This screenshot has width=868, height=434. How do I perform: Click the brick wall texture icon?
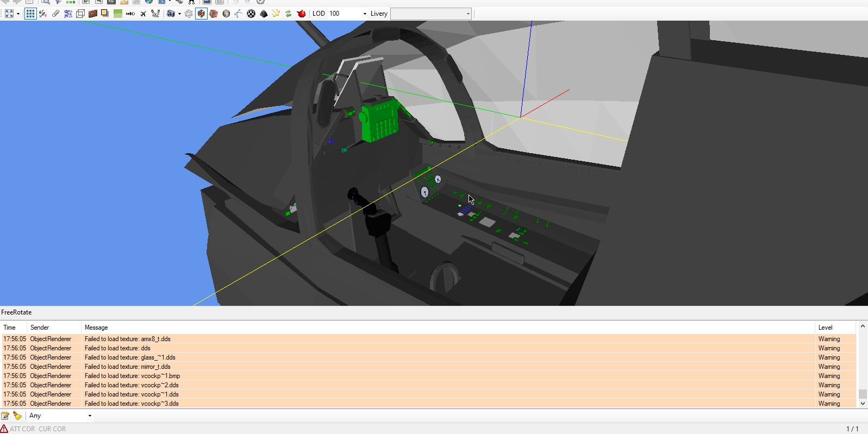point(93,14)
